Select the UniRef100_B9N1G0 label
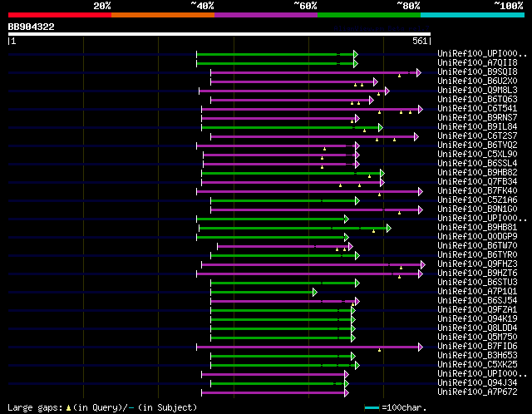 click(477, 209)
